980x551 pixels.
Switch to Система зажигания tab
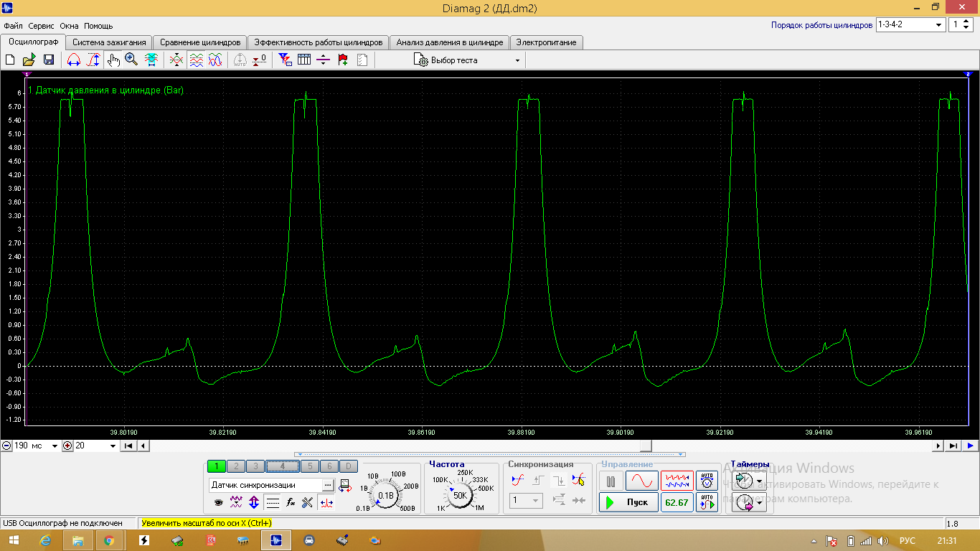109,42
